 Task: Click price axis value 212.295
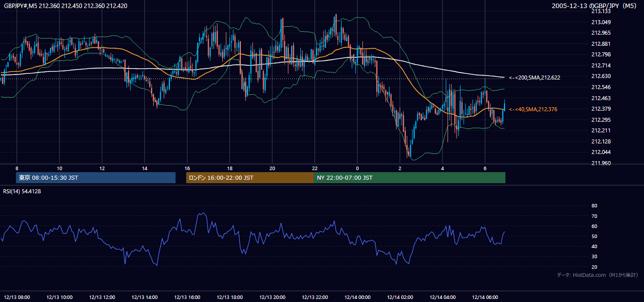pos(601,120)
